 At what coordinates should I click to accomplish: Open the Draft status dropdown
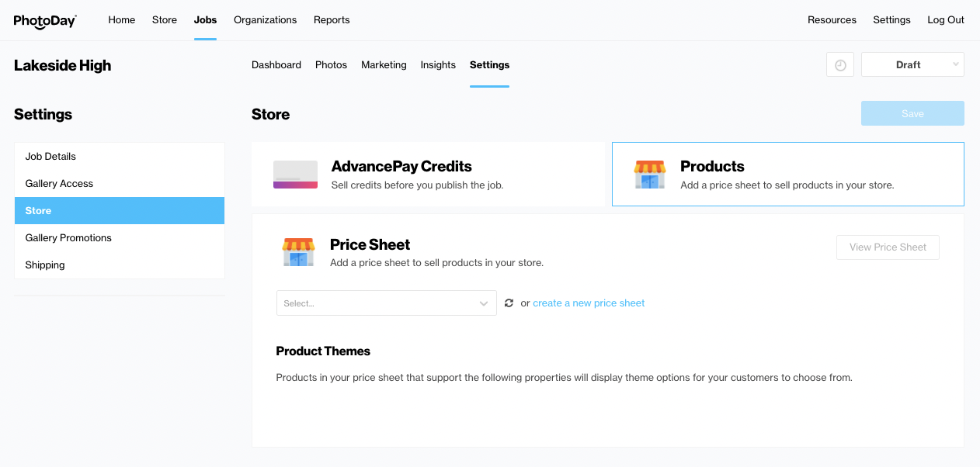[912, 65]
